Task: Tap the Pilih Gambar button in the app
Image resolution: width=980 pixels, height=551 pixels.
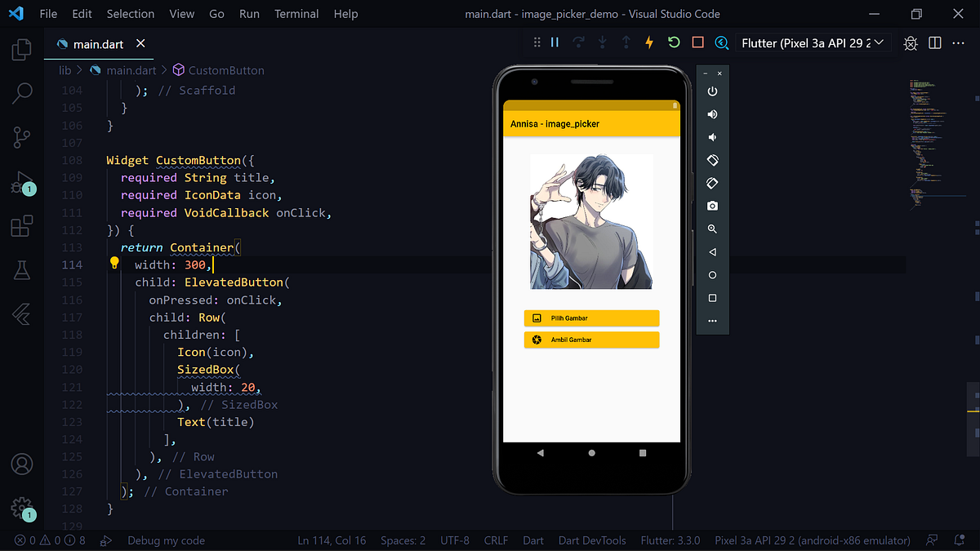Action: [591, 318]
